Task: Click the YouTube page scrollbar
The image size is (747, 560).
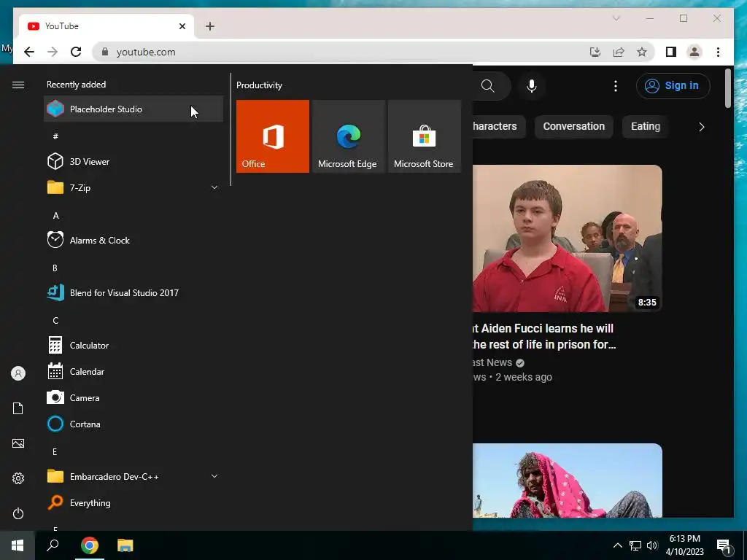Action: pyautogui.click(x=727, y=88)
